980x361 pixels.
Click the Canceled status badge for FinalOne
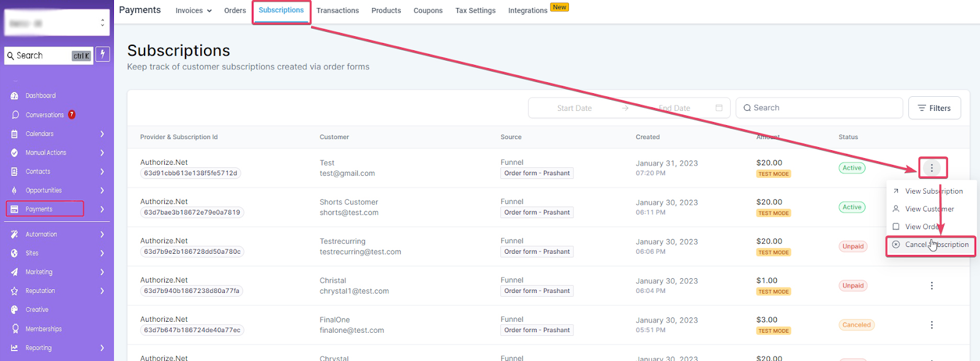(856, 325)
